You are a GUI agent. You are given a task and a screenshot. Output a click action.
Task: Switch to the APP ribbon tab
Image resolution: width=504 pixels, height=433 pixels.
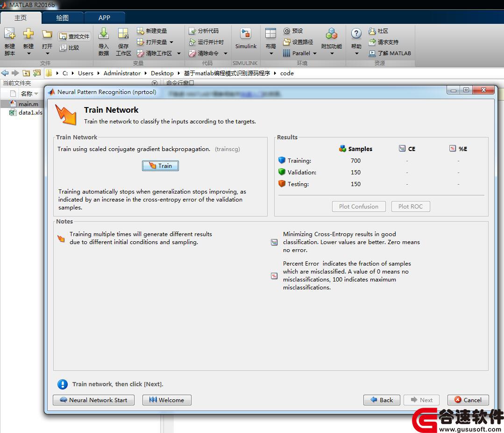pyautogui.click(x=104, y=18)
